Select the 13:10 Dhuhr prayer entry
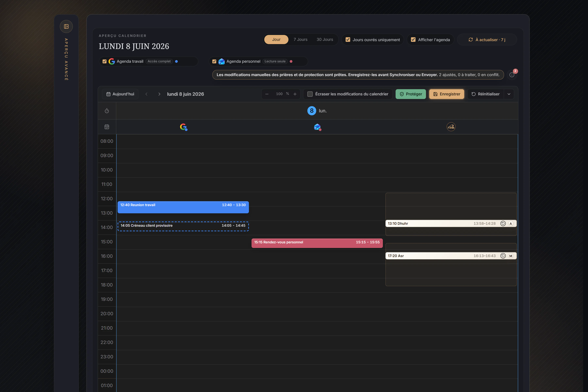Viewport: 588px width, 392px height. 451,223
